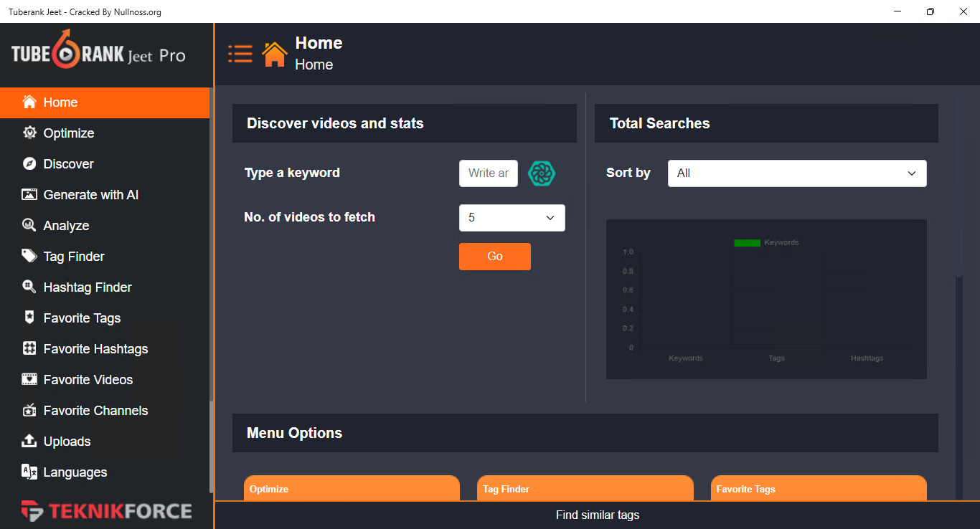Toggle the hamburger menu icon in header
The image size is (980, 529).
point(240,54)
